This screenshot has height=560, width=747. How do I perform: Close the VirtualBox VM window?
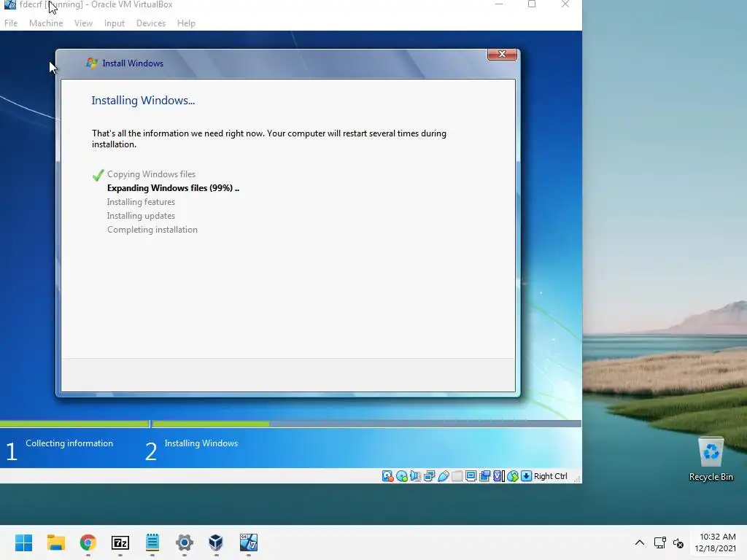pos(565,4)
